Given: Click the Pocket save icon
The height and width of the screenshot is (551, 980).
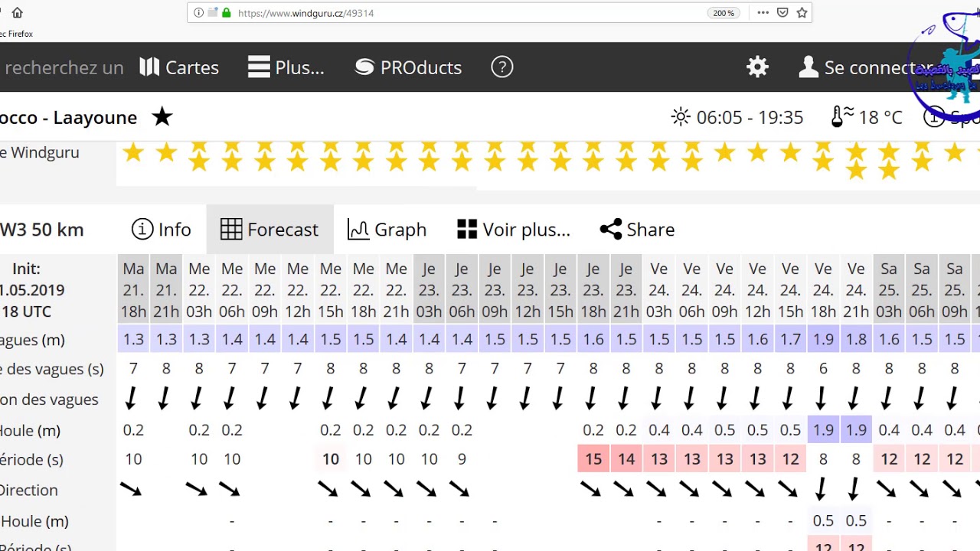Looking at the screenshot, I should 782,13.
